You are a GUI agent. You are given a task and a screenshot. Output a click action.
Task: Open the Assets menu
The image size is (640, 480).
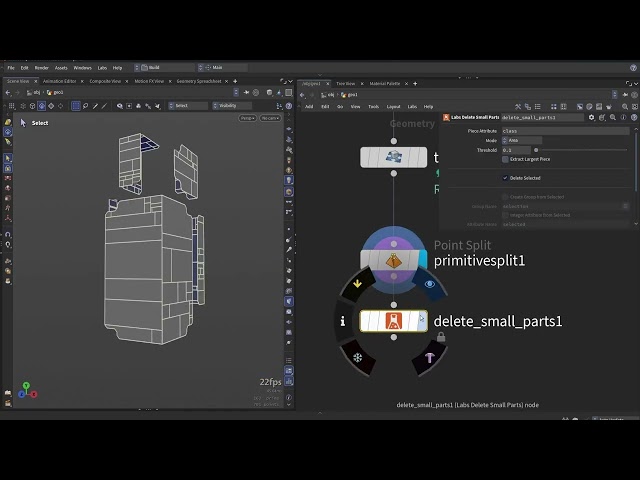[x=61, y=68]
